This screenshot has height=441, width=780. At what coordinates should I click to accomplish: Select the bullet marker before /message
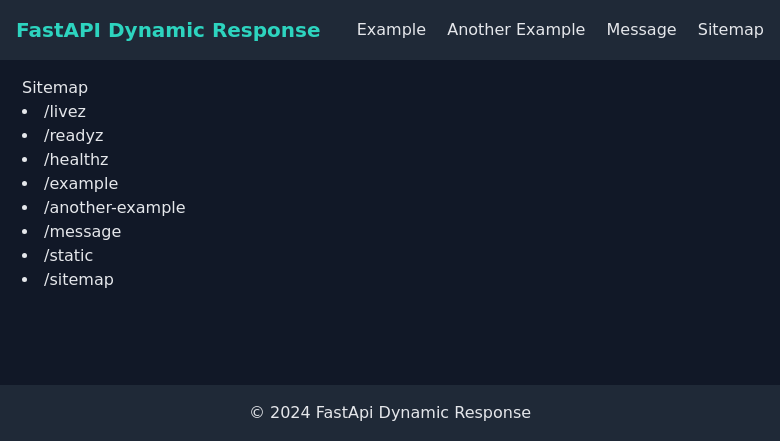[25, 232]
